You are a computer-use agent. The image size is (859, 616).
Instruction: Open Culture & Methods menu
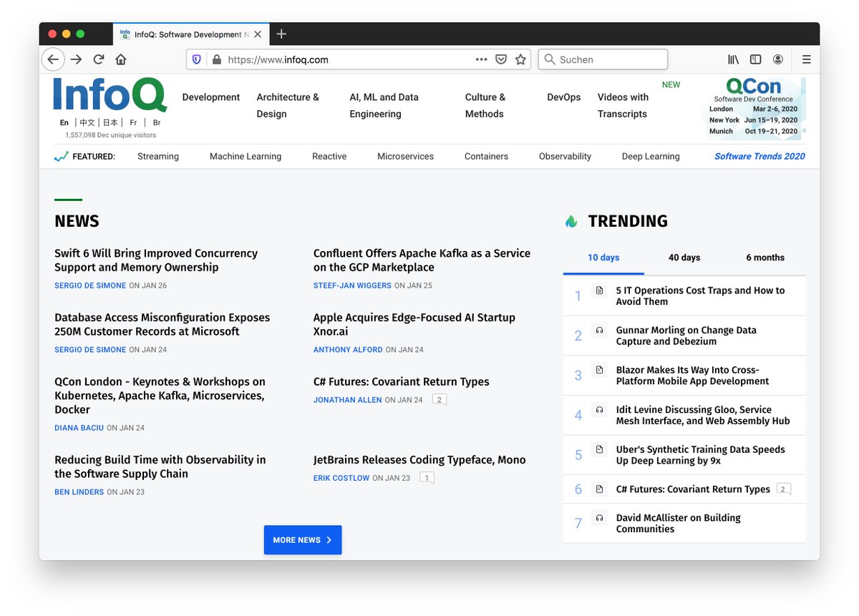point(485,105)
